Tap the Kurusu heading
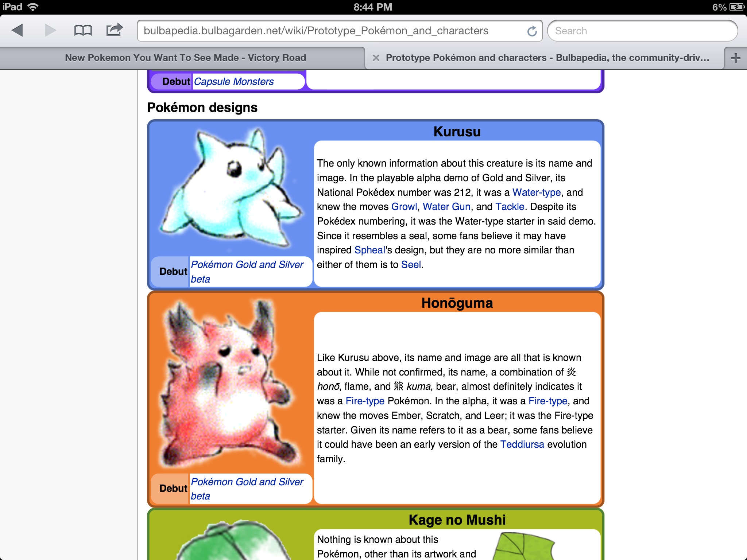The width and height of the screenshot is (747, 560). pos(457,132)
